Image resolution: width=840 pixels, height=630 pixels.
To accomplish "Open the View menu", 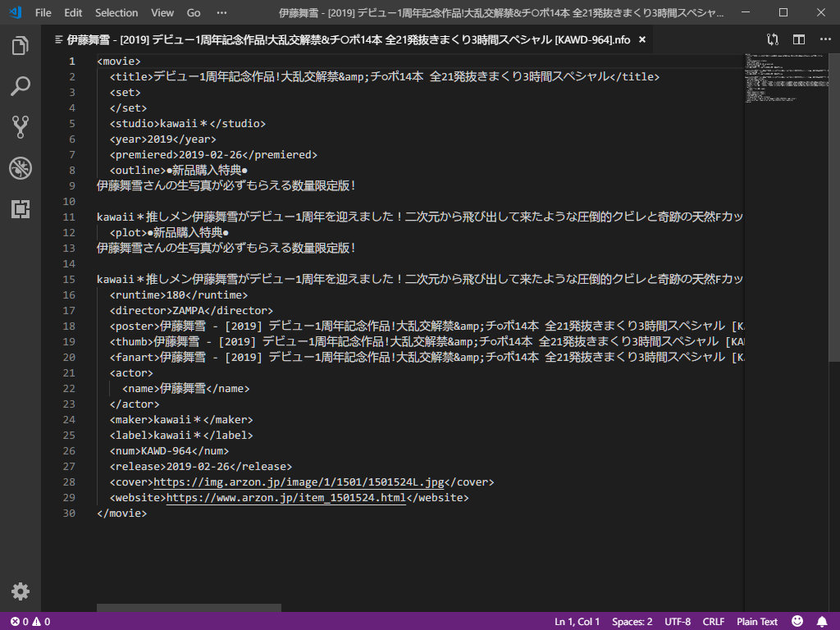I will (162, 13).
